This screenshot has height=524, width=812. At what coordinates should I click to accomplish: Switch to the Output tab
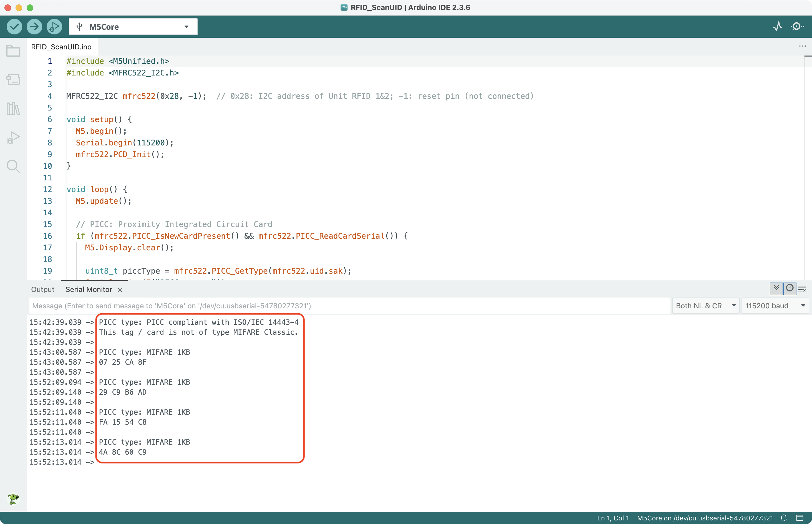[42, 289]
